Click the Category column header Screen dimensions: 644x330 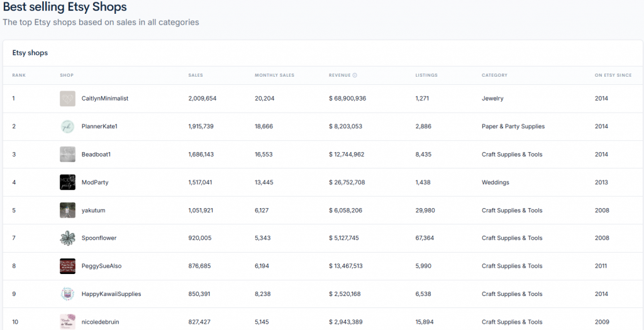(494, 75)
